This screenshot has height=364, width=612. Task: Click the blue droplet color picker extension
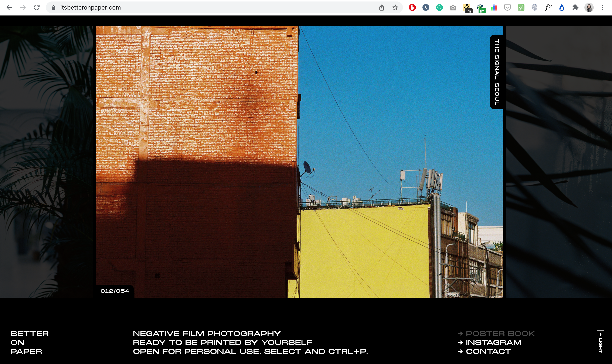tap(562, 8)
